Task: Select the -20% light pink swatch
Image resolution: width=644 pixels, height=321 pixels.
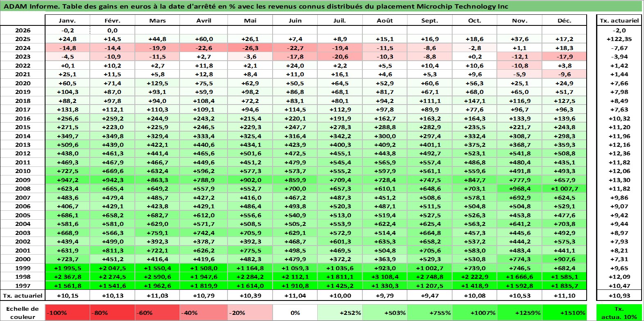Action: pyautogui.click(x=250, y=312)
